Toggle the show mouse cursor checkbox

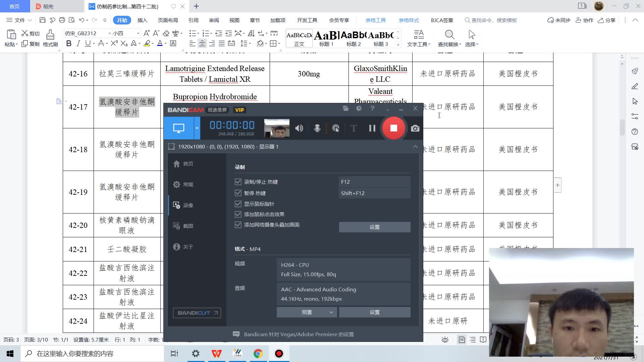[238, 204]
